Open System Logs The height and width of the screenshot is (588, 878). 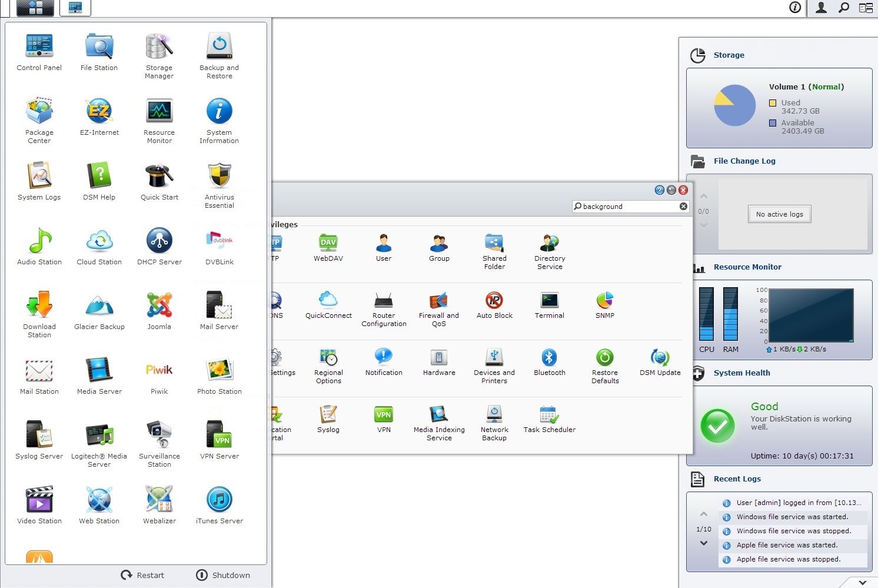(39, 181)
